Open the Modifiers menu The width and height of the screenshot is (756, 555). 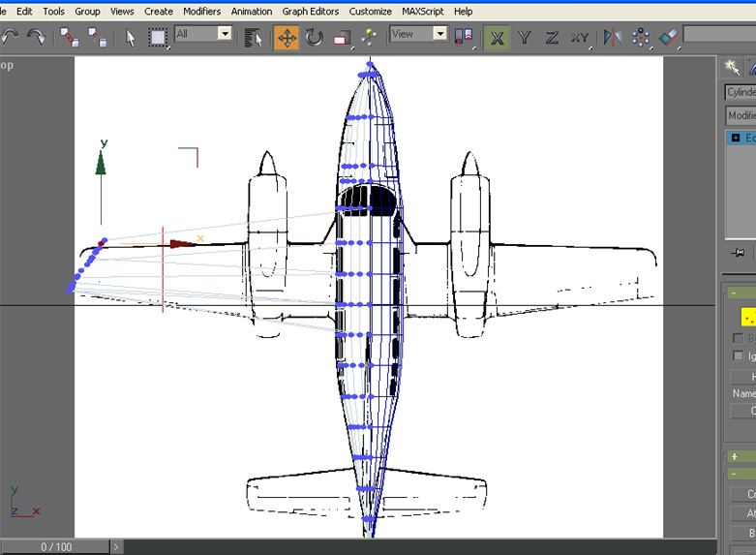(202, 12)
